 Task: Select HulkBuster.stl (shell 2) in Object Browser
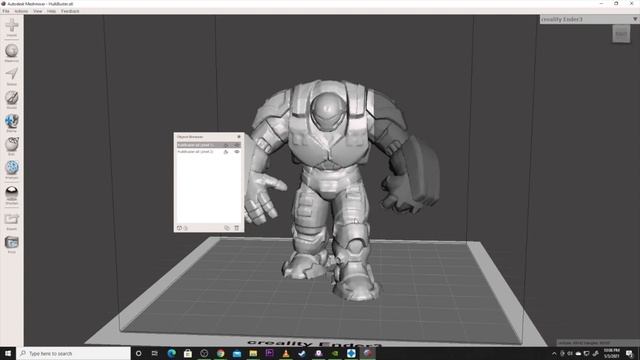click(x=209, y=151)
